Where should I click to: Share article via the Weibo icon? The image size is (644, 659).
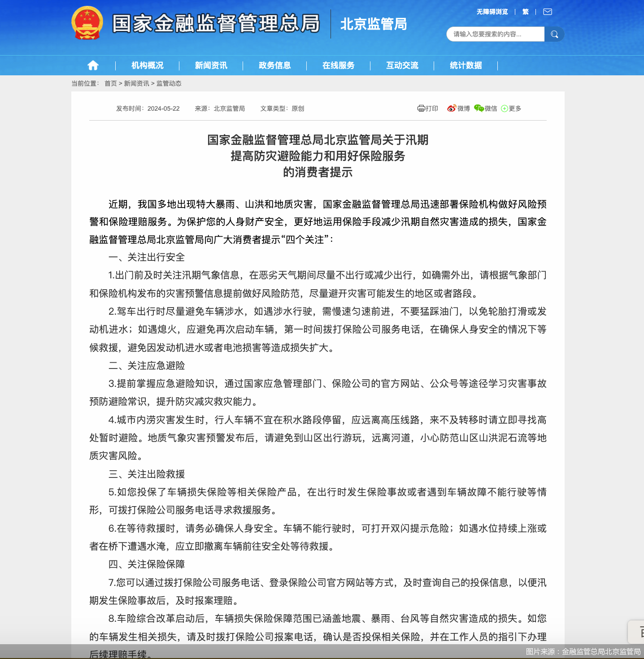tap(457, 108)
